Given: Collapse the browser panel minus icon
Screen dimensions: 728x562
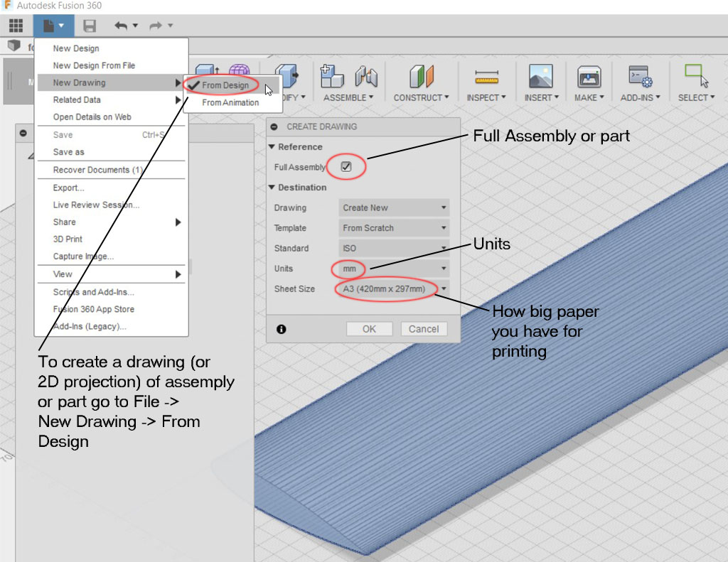Looking at the screenshot, I should 23,133.
